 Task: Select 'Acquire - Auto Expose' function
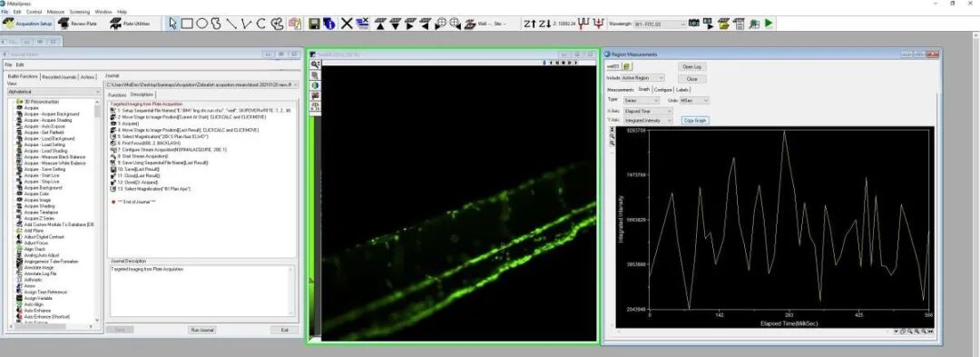[x=45, y=126]
